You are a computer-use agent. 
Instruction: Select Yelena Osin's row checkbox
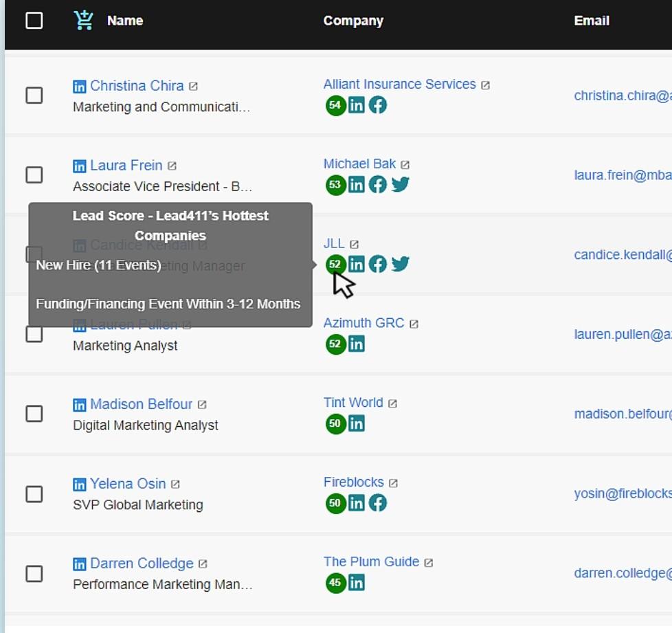coord(34,493)
